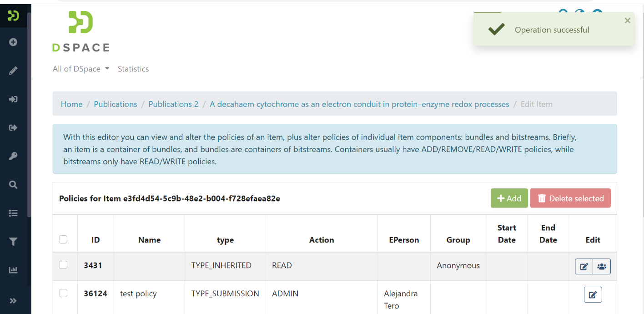Screen dimensions: 644x314
Task: Click the plus icon in the sidebar
Action: pyautogui.click(x=13, y=42)
